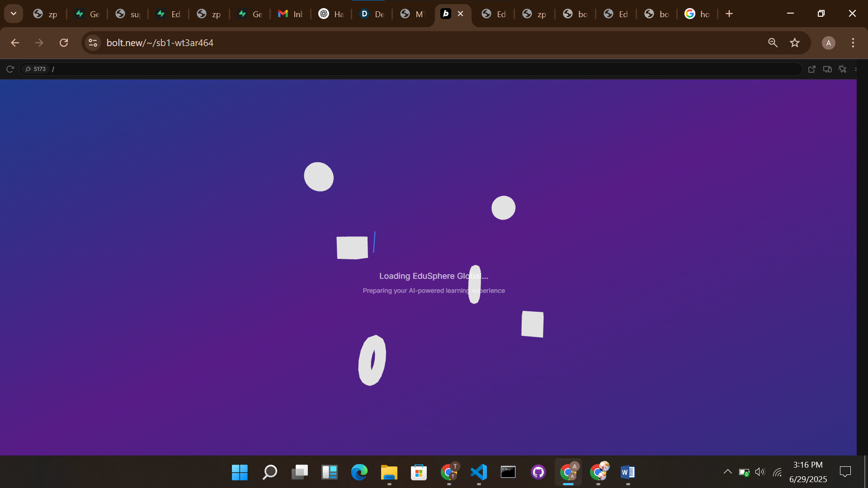Viewport: 868px width, 488px height.
Task: Activate the element inspector cursor icon
Action: coord(842,69)
